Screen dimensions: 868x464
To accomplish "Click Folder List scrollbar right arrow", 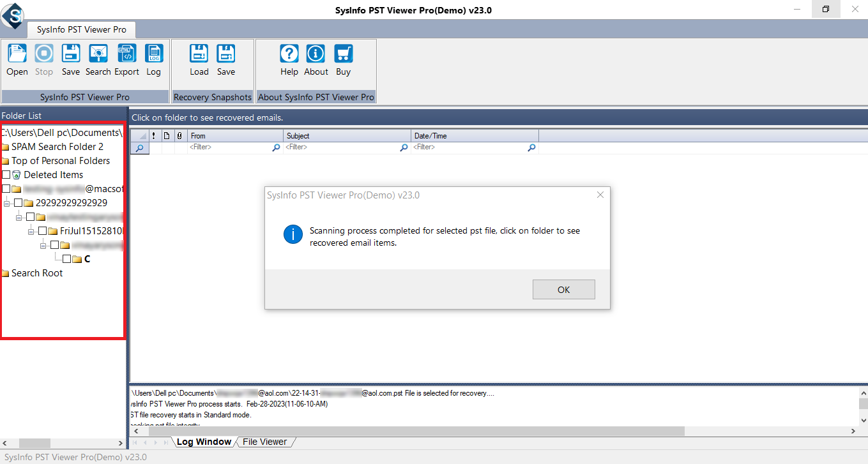I will click(x=121, y=443).
